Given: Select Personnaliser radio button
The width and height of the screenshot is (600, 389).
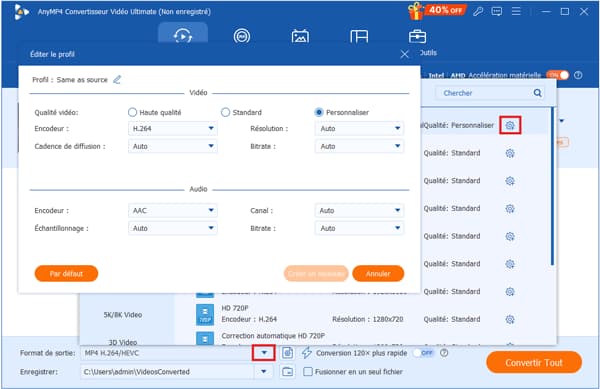Looking at the screenshot, I should (319, 112).
